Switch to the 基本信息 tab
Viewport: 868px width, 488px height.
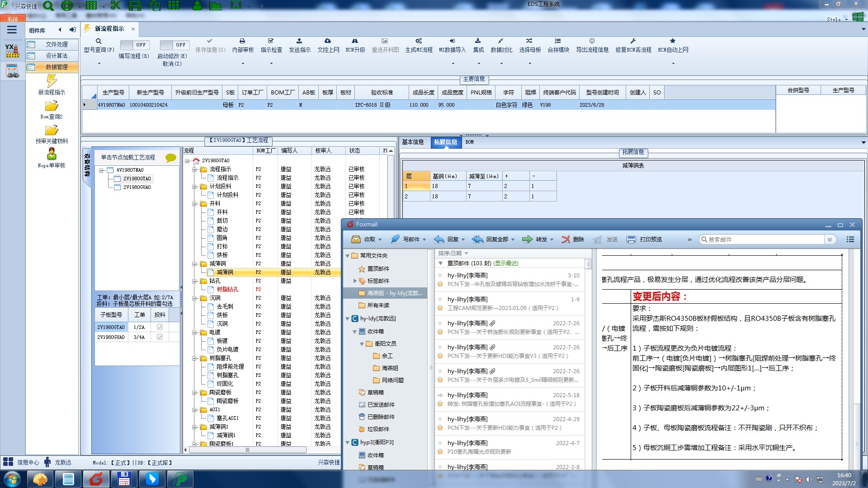coord(413,142)
